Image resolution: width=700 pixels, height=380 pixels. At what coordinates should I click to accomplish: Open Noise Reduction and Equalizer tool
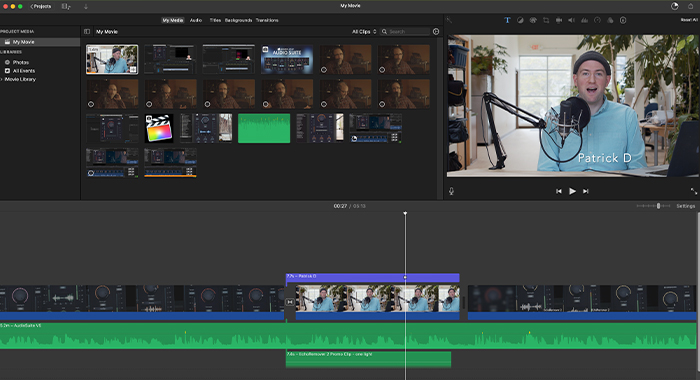pyautogui.click(x=584, y=20)
